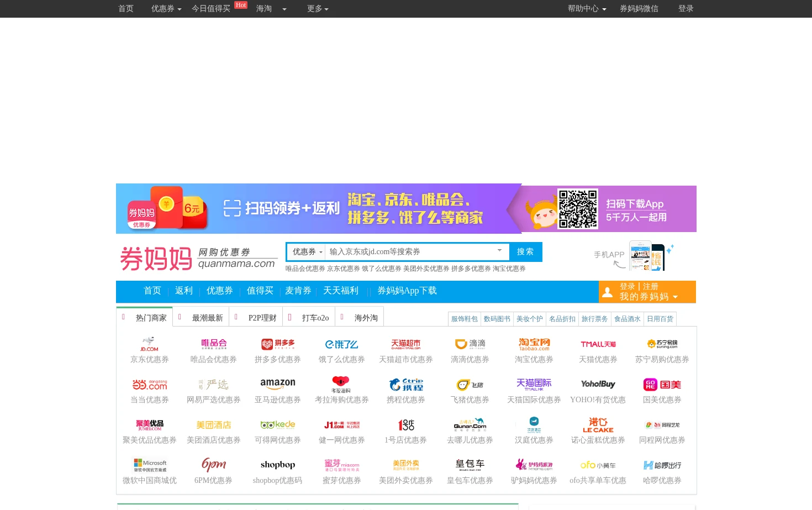Click the 搜索 button
This screenshot has width=812, height=510.
click(x=525, y=251)
